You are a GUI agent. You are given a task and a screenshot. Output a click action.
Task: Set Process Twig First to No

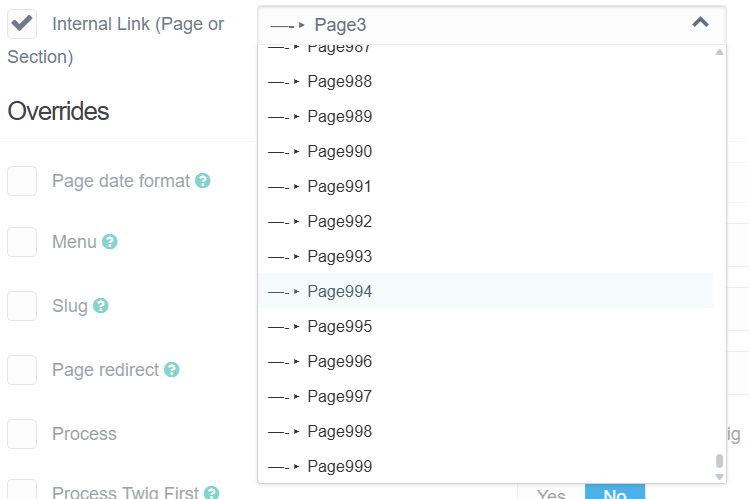(615, 492)
